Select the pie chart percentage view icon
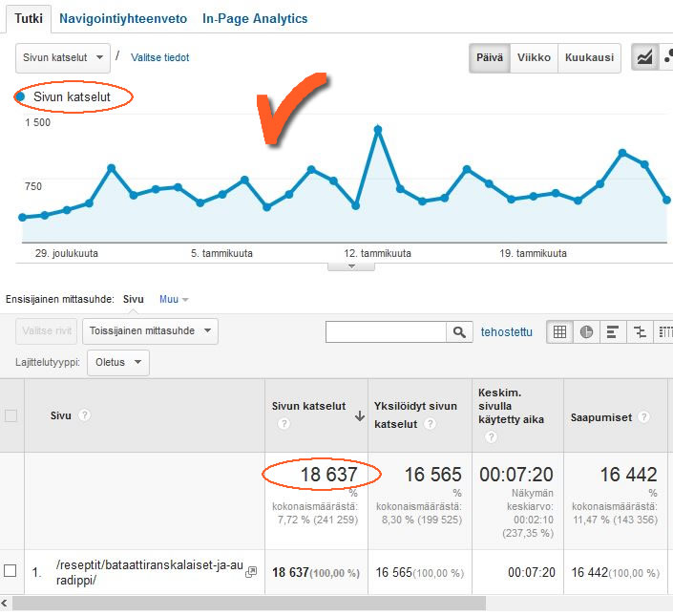This screenshot has height=616, width=673. click(586, 331)
